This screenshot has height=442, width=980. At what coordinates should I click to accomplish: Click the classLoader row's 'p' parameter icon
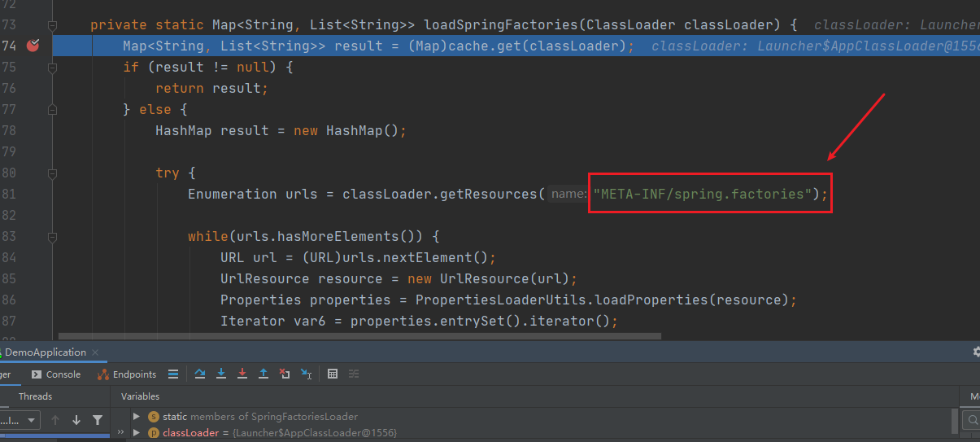tap(154, 433)
